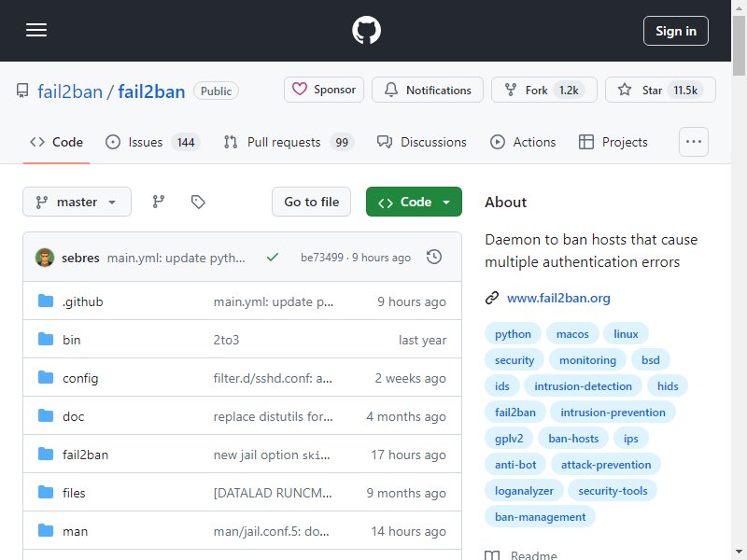747x560 pixels.
Task: Open the .github folder
Action: coord(83,301)
